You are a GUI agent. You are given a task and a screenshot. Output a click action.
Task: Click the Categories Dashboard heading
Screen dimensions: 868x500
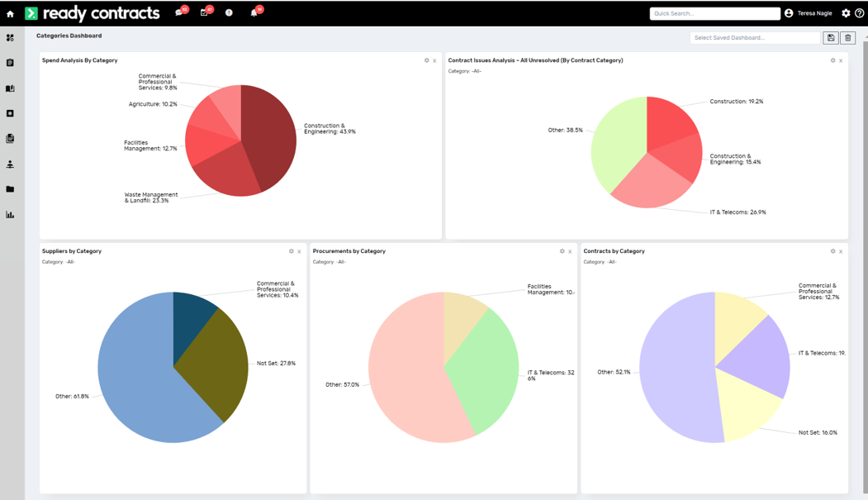[69, 36]
